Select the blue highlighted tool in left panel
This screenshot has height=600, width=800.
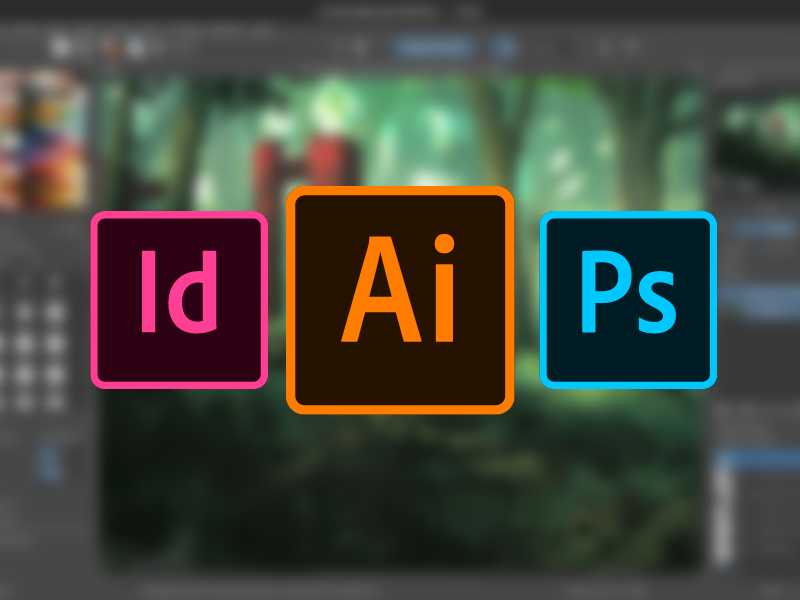(x=49, y=463)
